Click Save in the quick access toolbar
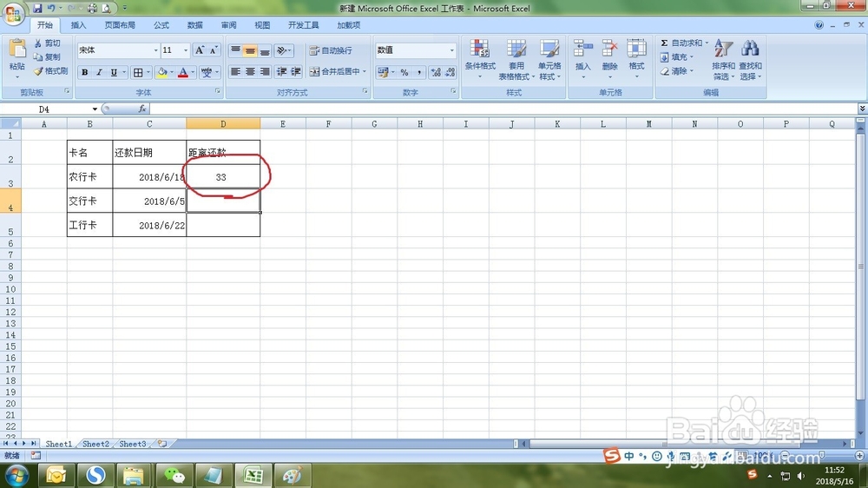Viewport: 868px width, 488px height. click(37, 8)
